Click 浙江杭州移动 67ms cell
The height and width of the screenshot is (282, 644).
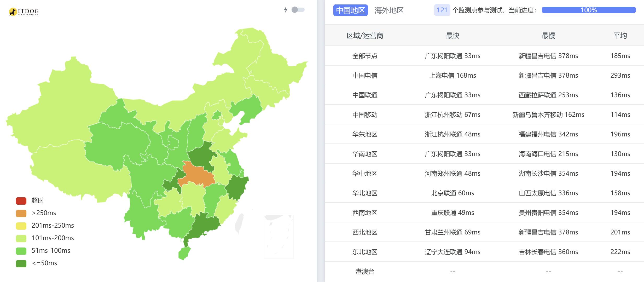click(452, 114)
